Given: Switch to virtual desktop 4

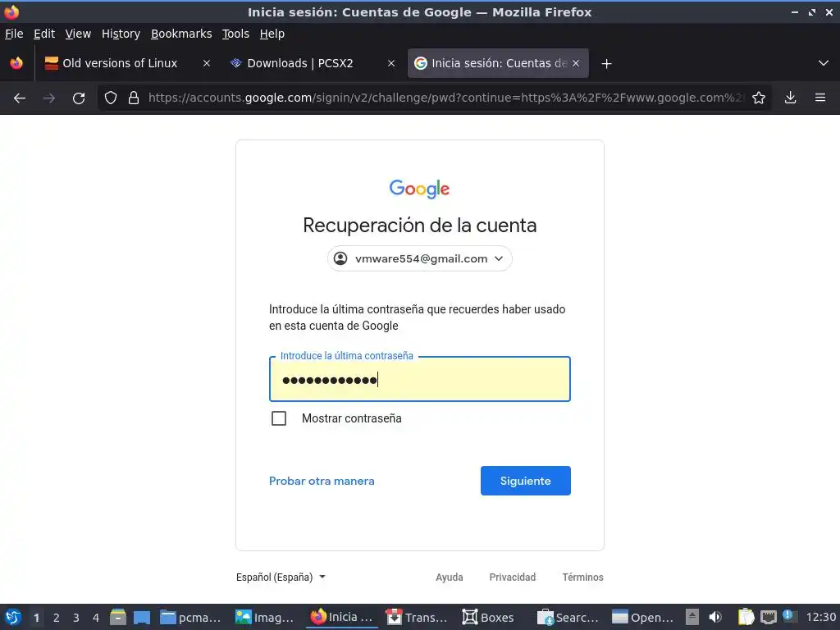Looking at the screenshot, I should point(96,618).
